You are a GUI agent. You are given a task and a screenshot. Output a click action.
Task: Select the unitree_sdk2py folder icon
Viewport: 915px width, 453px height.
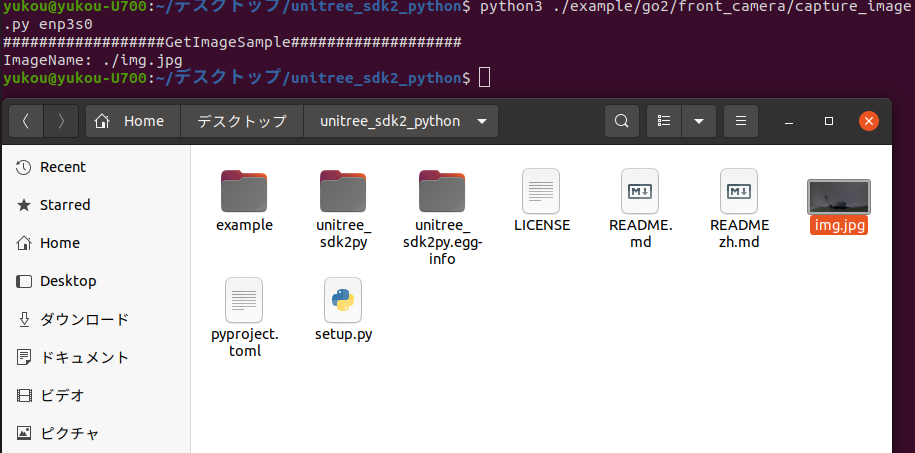343,191
